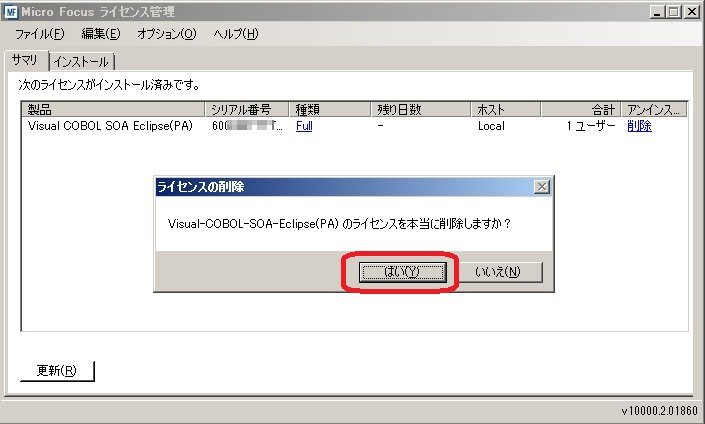
Task: Sort by 製品 column header
Action: [113, 109]
